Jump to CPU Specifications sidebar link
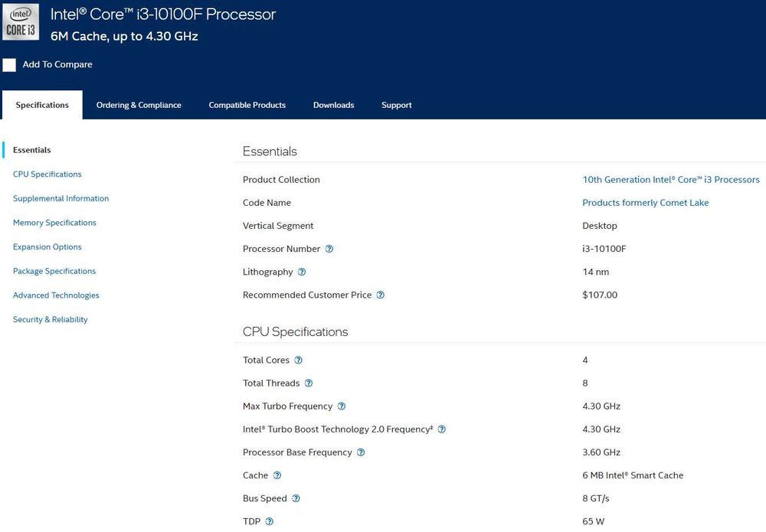 47,175
